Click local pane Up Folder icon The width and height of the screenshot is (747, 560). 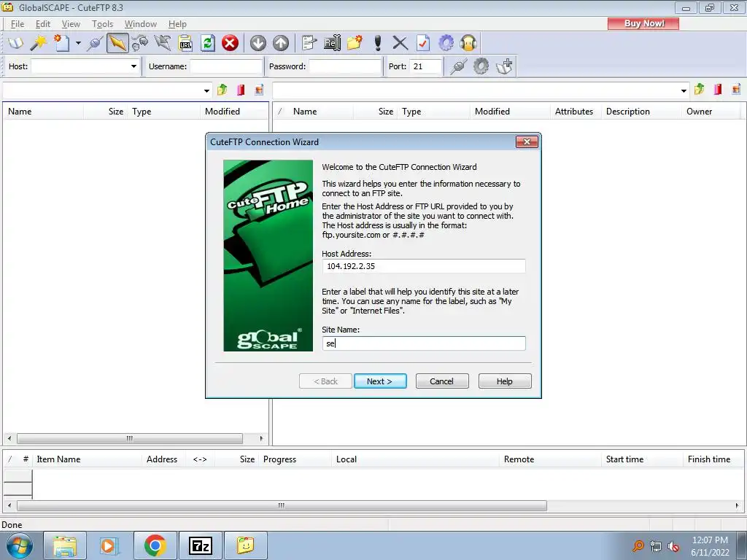222,90
